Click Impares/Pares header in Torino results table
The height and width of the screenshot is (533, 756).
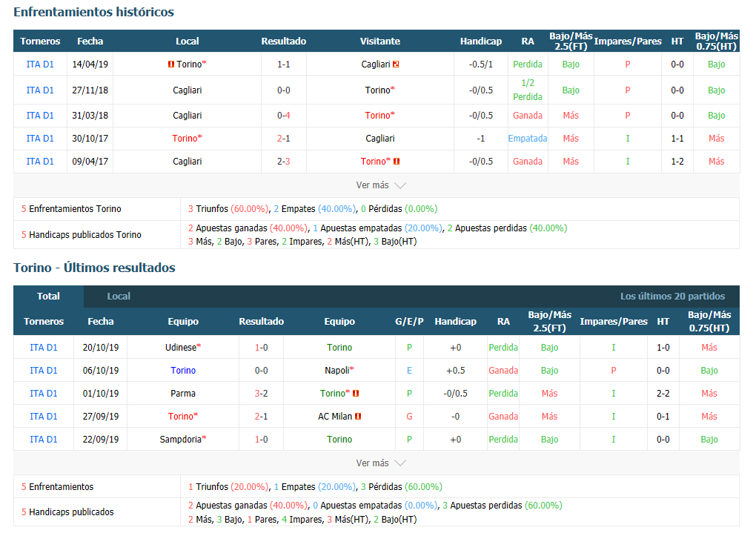[613, 322]
